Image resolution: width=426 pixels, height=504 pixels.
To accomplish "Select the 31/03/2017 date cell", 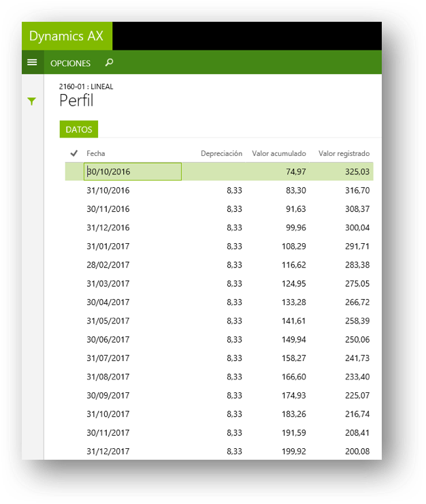I will coord(108,283).
